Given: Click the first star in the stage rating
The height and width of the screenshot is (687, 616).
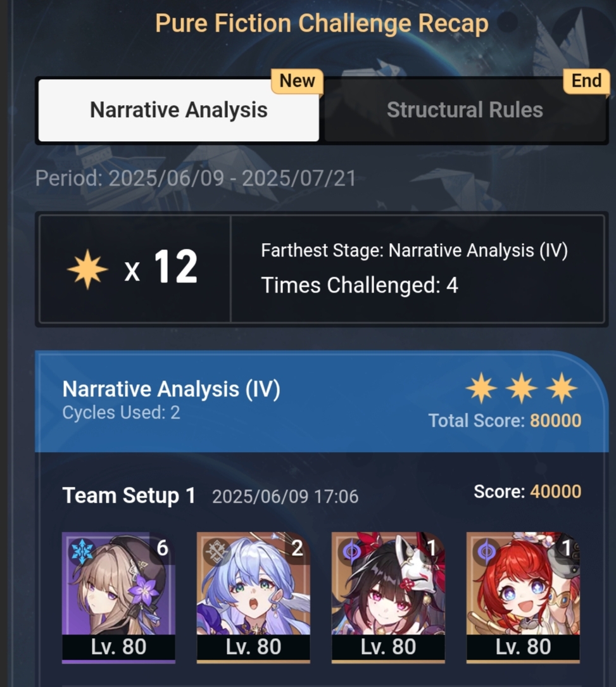Looking at the screenshot, I should coord(481,388).
